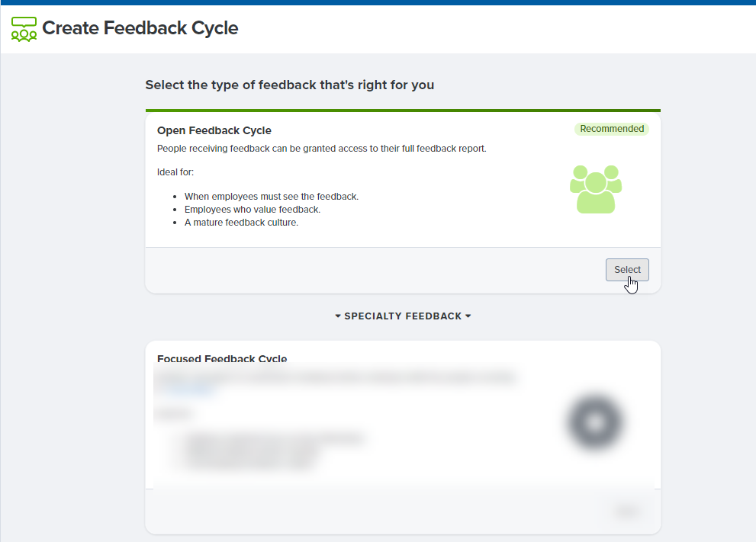
Task: Select the Open Feedback Cycle option
Action: click(x=627, y=270)
